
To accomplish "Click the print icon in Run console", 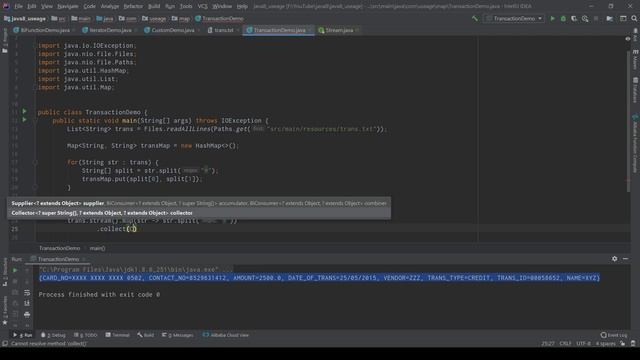I will [27, 314].
